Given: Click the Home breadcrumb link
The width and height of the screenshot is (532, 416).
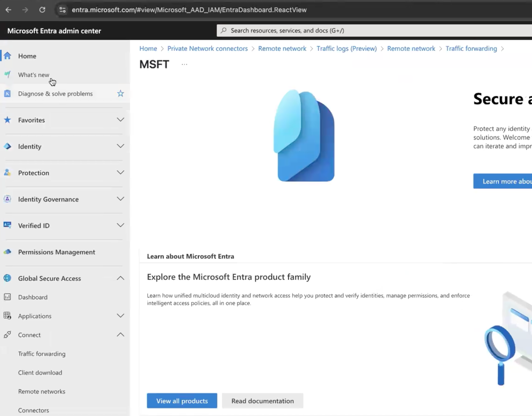Looking at the screenshot, I should (x=148, y=48).
